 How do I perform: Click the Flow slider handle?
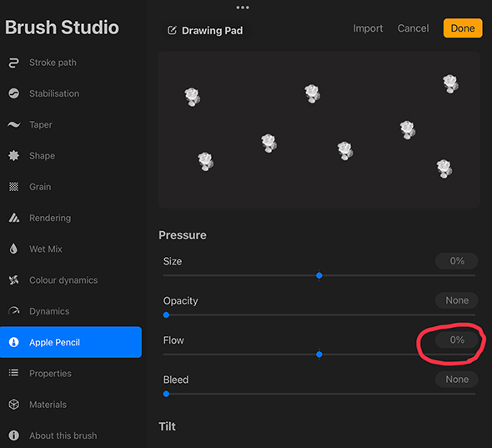pyautogui.click(x=319, y=355)
